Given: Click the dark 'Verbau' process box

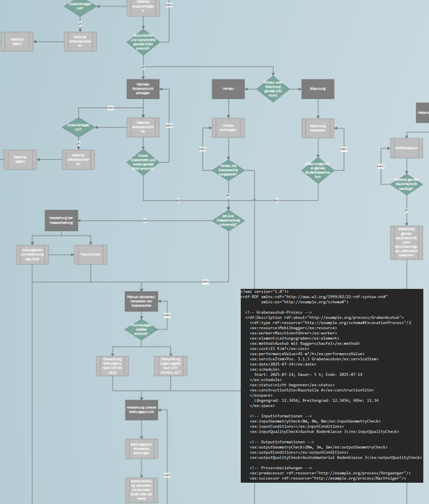Looking at the screenshot, I should coord(228,89).
